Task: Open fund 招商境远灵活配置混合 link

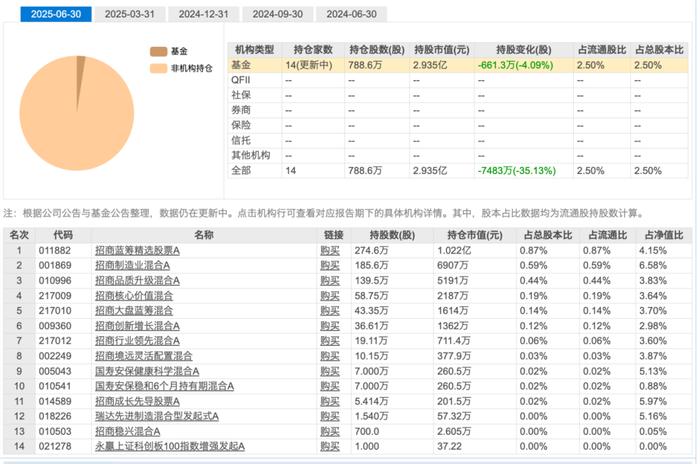Action: (x=143, y=356)
